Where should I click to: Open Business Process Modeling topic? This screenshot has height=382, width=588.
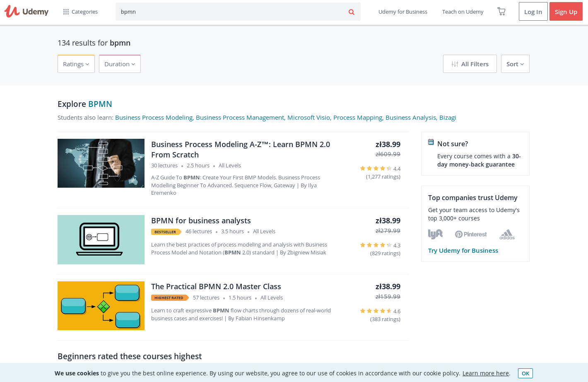click(154, 118)
